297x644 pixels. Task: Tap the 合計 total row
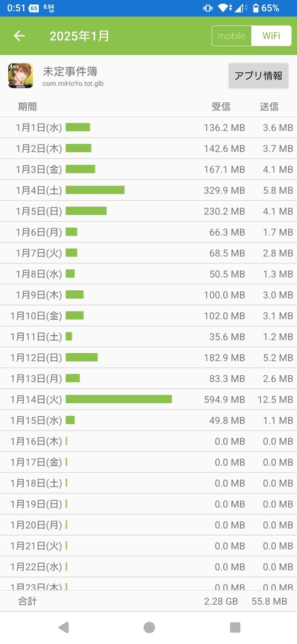pos(148,601)
